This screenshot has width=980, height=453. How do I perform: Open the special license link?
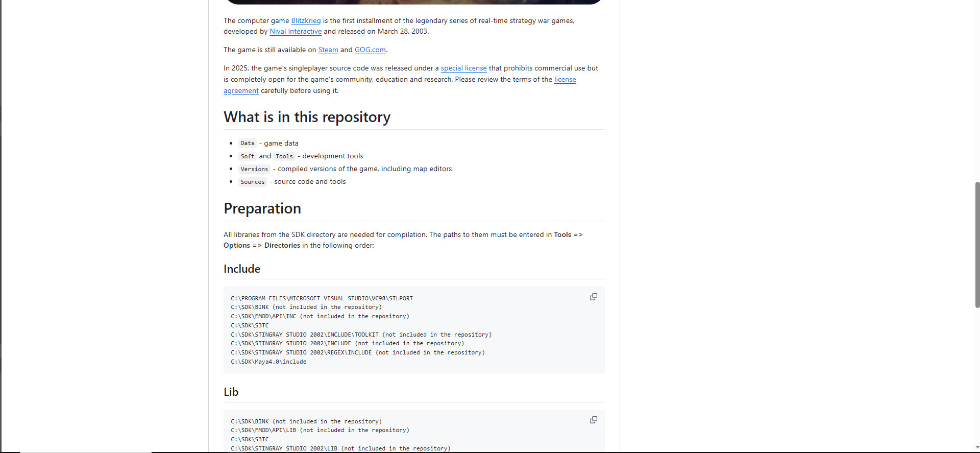coord(463,68)
